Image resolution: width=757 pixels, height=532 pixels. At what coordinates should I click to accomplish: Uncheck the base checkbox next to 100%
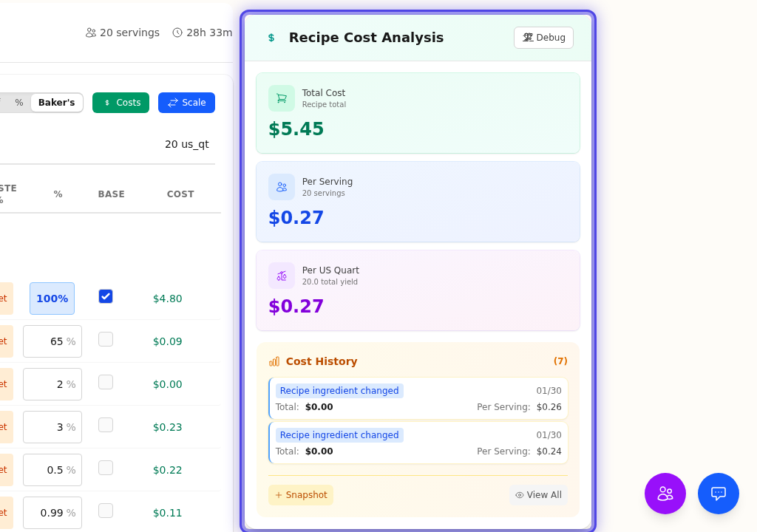pyautogui.click(x=105, y=295)
